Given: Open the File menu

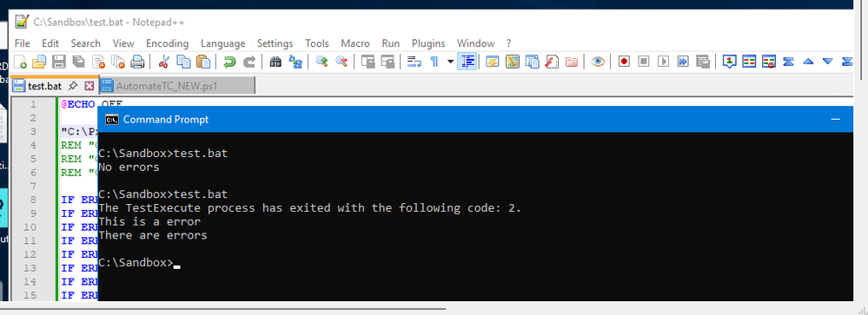Looking at the screenshot, I should pyautogui.click(x=22, y=43).
